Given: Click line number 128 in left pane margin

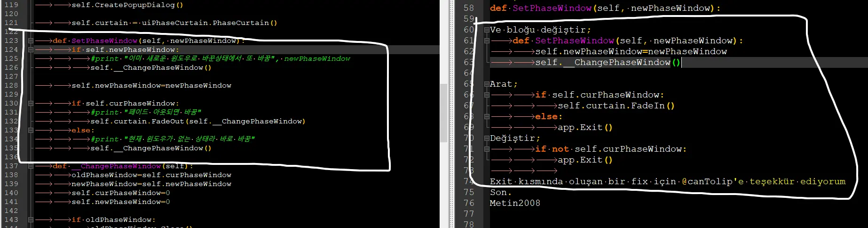Looking at the screenshot, I should [x=11, y=85].
